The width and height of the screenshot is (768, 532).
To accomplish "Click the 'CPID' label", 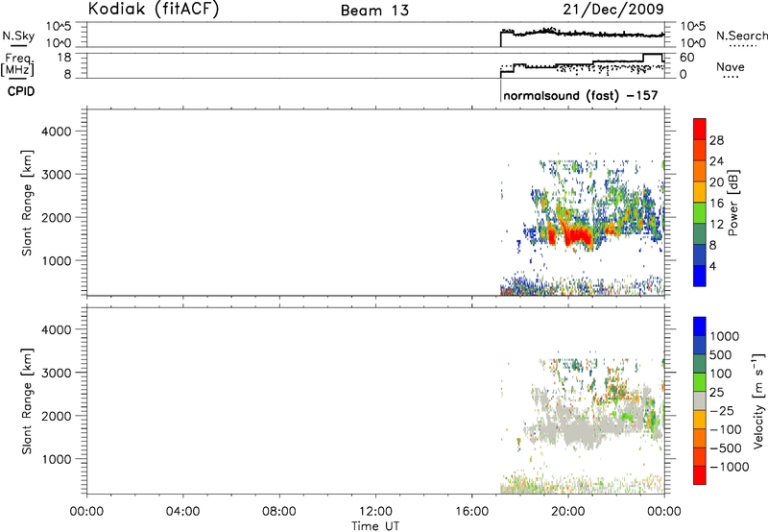I will 21,91.
